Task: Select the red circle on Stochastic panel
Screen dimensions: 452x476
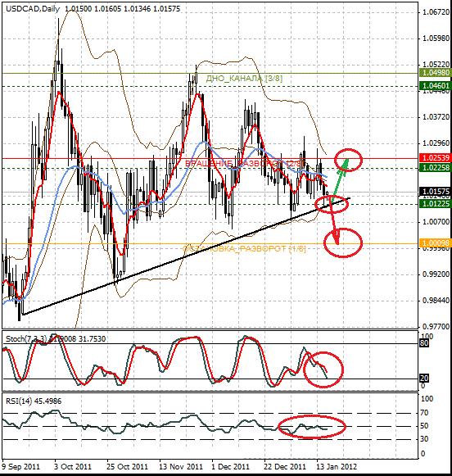Action: pyautogui.click(x=323, y=369)
